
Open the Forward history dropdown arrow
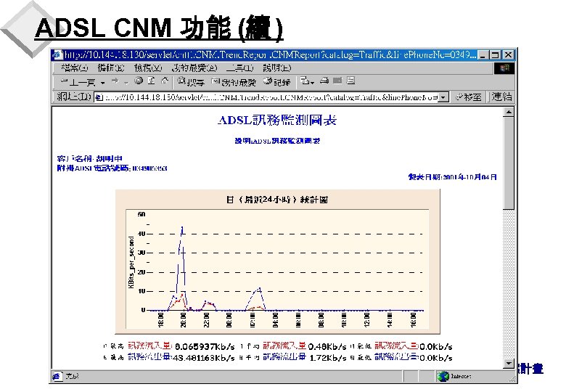click(x=126, y=83)
